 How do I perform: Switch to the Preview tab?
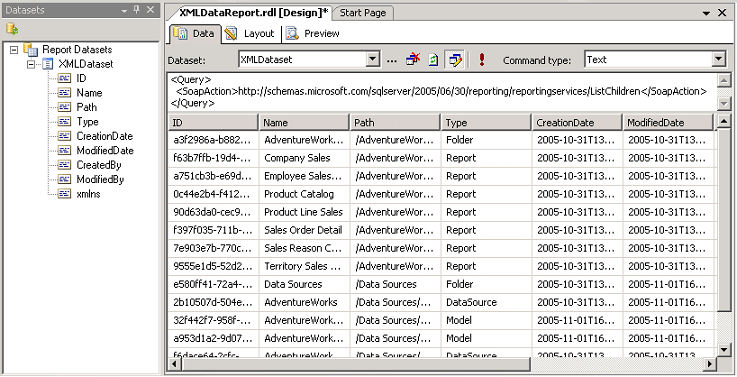tap(313, 33)
